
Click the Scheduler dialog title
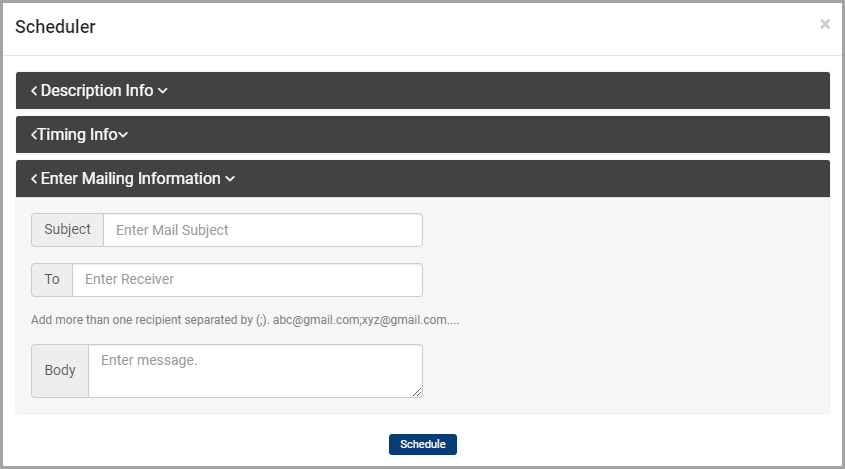click(x=56, y=27)
